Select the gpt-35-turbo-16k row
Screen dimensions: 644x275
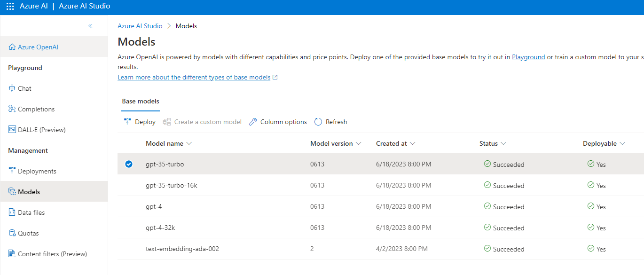click(x=381, y=185)
